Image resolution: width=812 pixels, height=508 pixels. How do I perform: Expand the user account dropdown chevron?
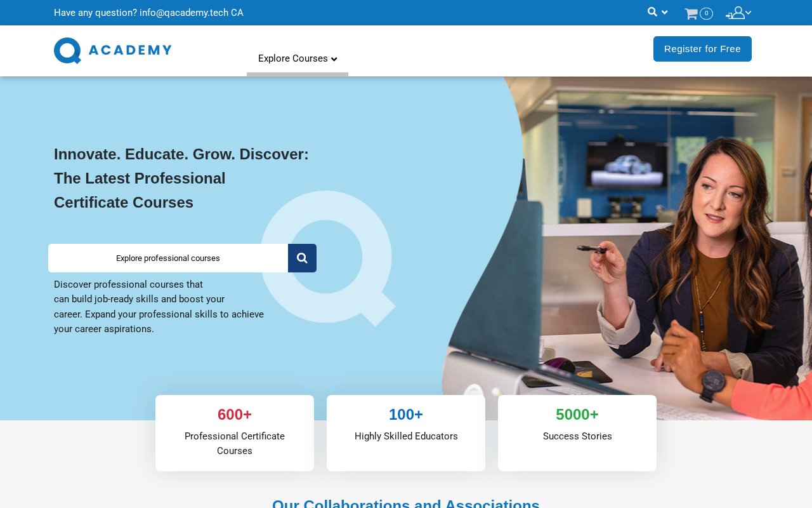coord(749,13)
